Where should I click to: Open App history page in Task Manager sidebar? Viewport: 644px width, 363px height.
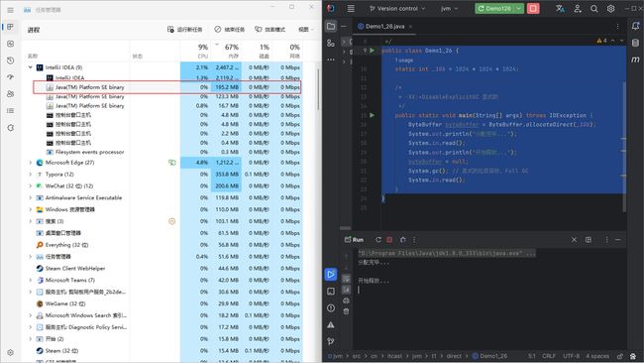point(10,60)
